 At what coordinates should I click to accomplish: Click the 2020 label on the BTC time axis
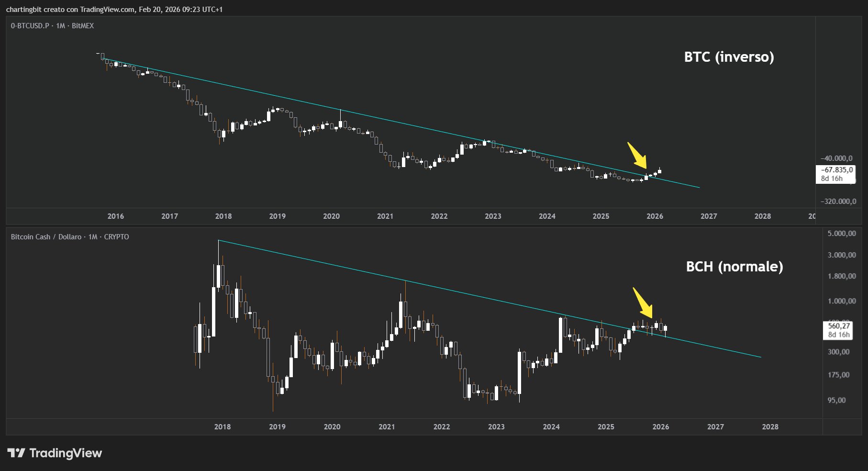331,216
